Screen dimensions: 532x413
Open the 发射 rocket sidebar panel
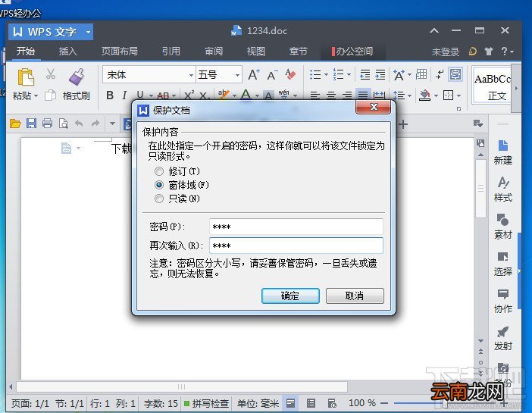click(x=503, y=338)
